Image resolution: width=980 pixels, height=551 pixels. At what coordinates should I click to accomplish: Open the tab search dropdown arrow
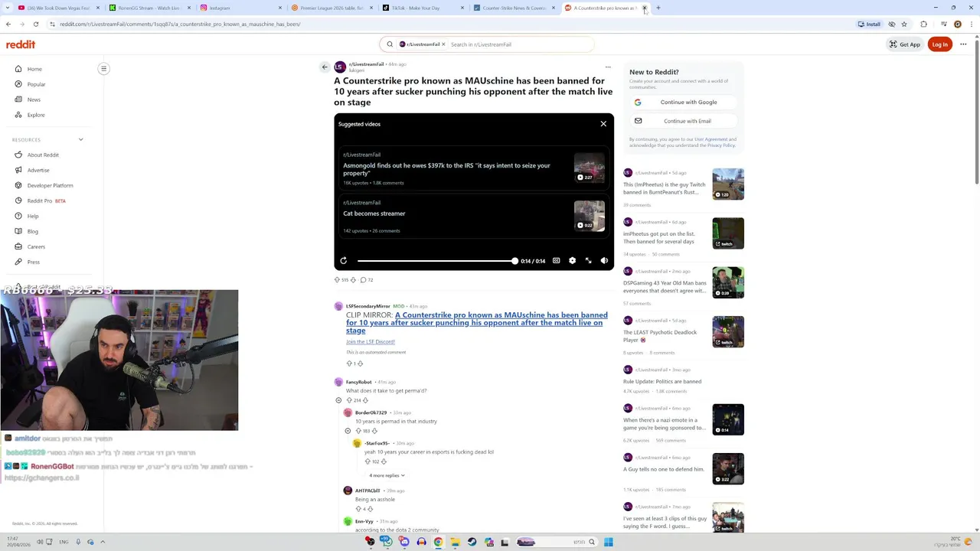pos(7,8)
